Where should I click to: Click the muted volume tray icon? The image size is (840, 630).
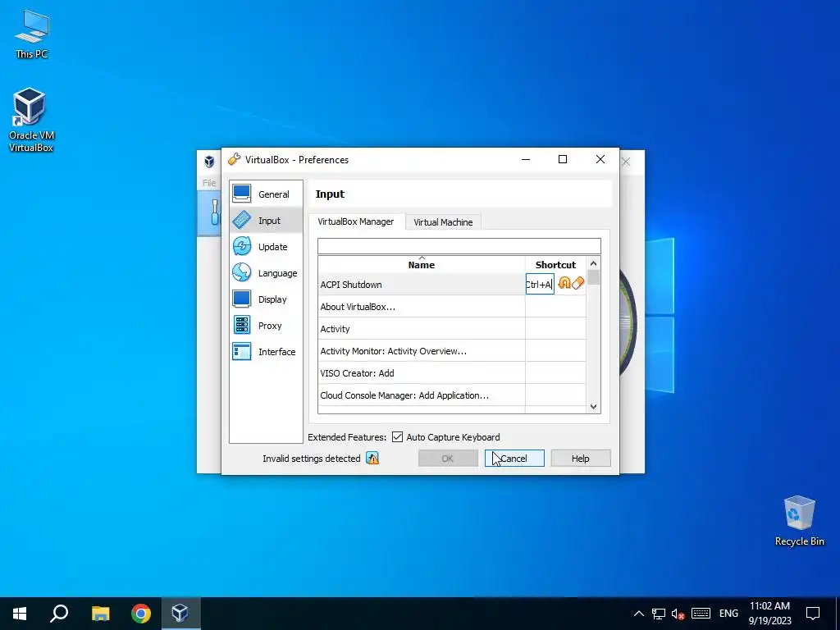coord(678,614)
